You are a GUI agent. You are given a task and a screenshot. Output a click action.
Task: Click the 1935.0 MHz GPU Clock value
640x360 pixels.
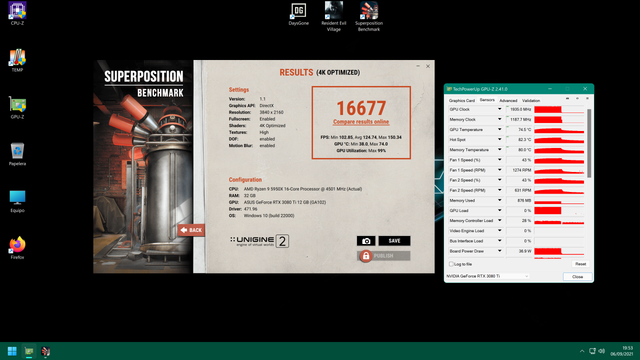520,109
